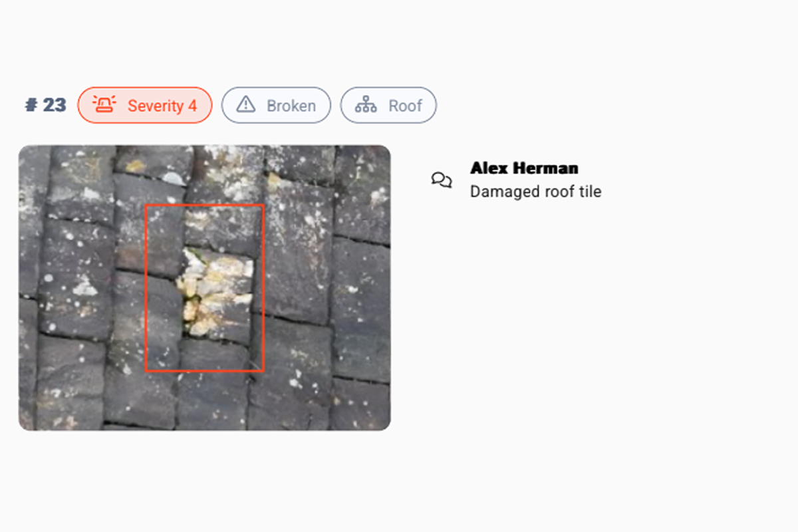
Task: Click the siren icon in Severity badge
Action: (104, 105)
